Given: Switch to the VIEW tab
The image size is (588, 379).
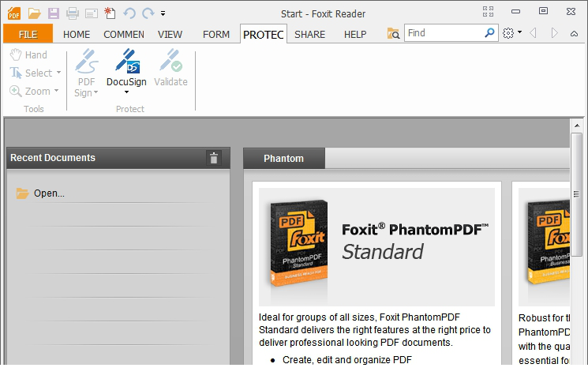Looking at the screenshot, I should pos(170,35).
